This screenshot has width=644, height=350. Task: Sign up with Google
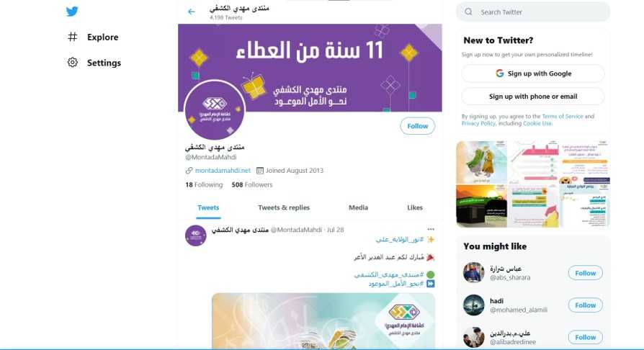click(x=533, y=73)
